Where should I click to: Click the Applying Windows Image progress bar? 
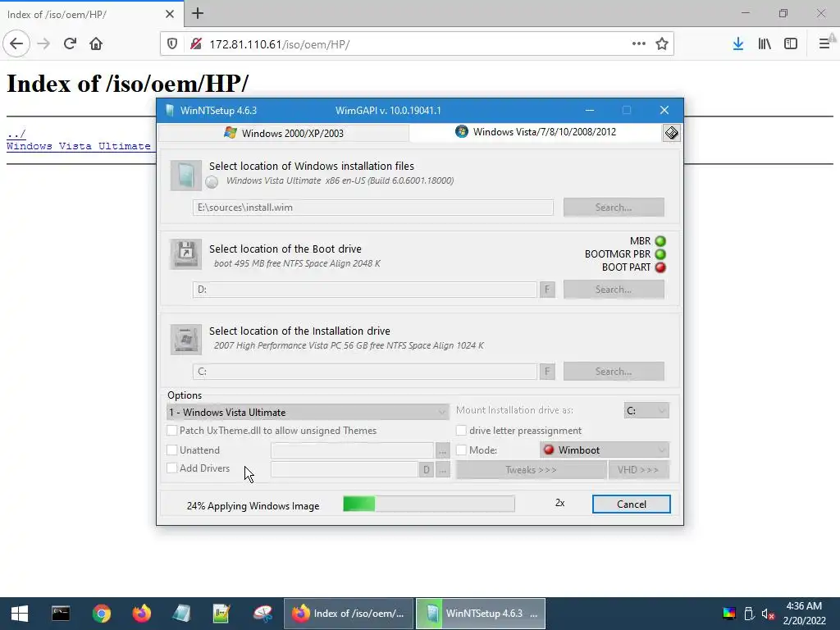pos(429,504)
